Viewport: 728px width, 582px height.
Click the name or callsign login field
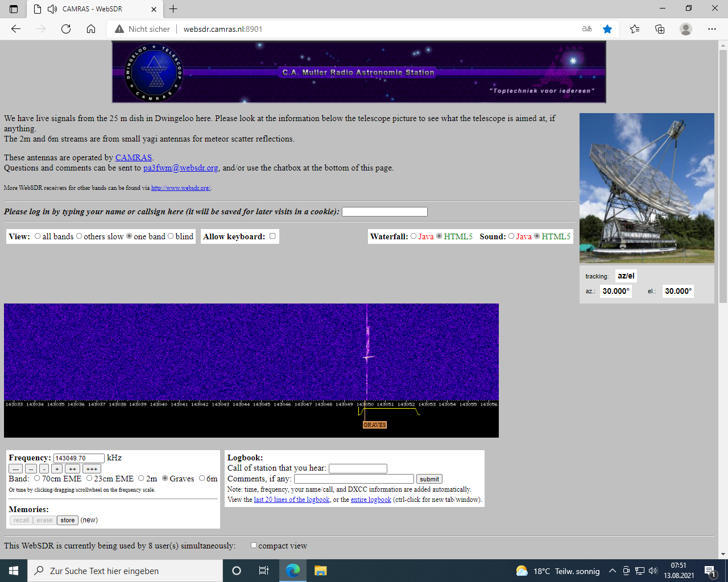point(384,212)
